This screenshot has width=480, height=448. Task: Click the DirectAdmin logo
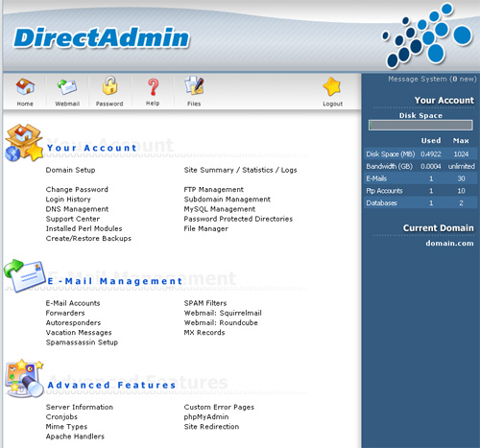(102, 38)
